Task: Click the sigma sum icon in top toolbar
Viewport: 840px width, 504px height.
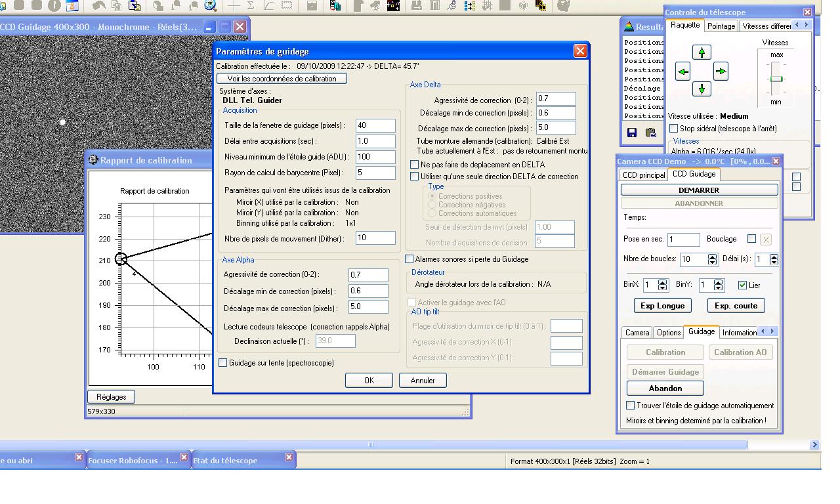Action: (251, 6)
